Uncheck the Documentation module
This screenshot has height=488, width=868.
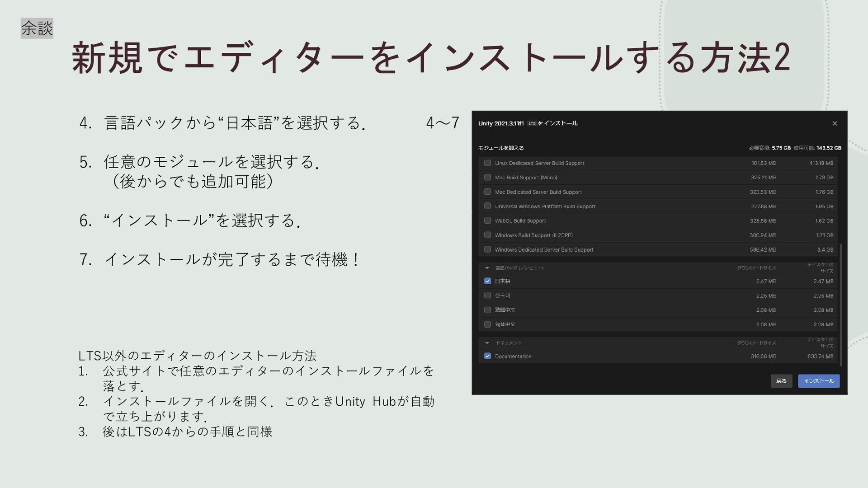[487, 356]
